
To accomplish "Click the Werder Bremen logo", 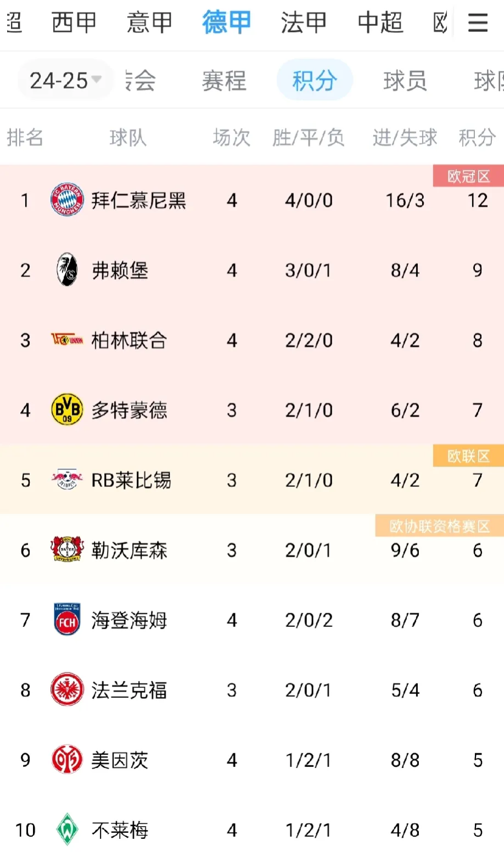I will pyautogui.click(x=67, y=830).
